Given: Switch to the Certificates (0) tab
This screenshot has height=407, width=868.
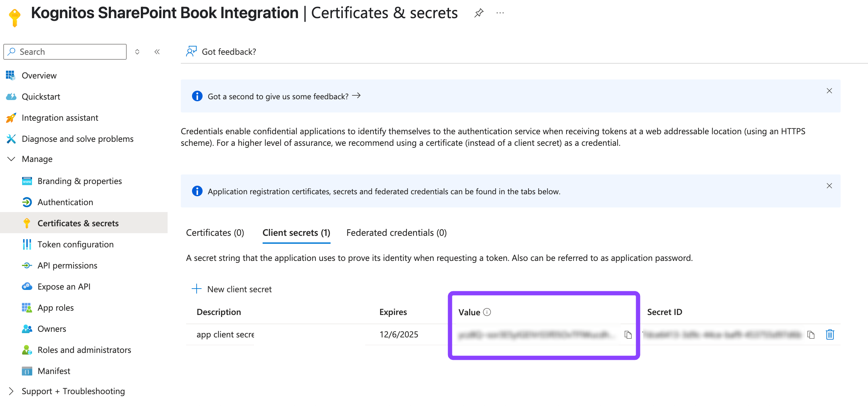Looking at the screenshot, I should coord(215,233).
